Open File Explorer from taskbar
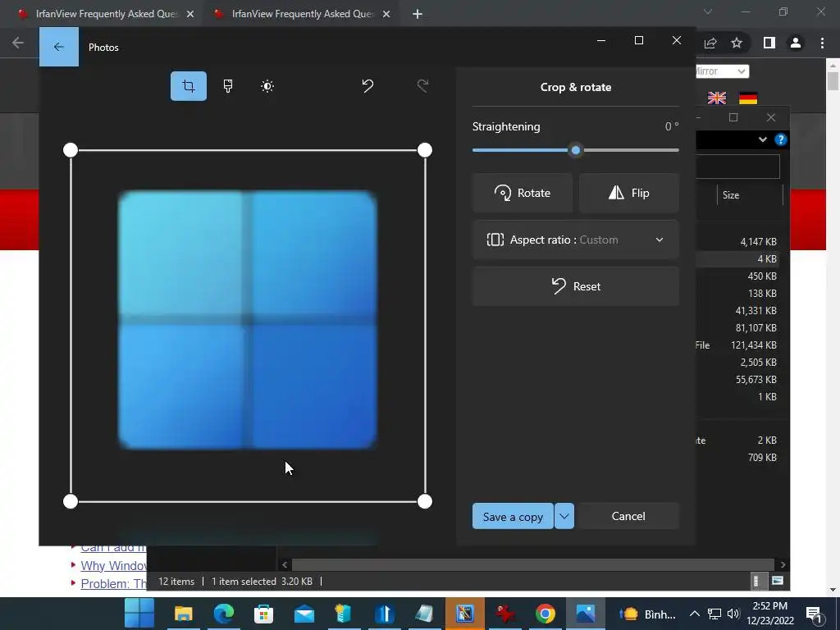The width and height of the screenshot is (840, 630). [x=183, y=614]
